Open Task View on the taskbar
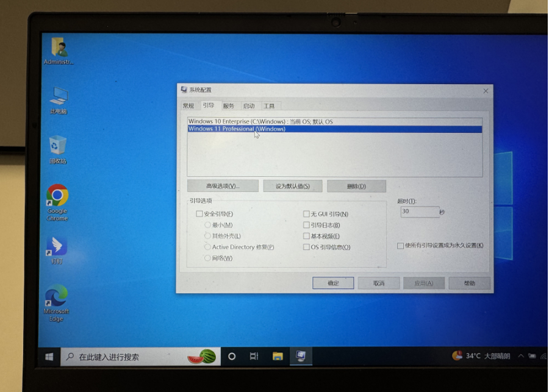 tap(254, 356)
